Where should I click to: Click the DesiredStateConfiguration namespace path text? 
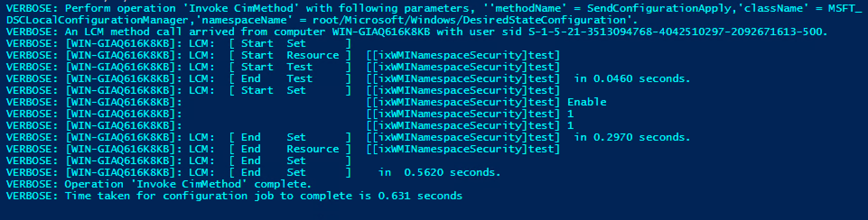pyautogui.click(x=469, y=20)
